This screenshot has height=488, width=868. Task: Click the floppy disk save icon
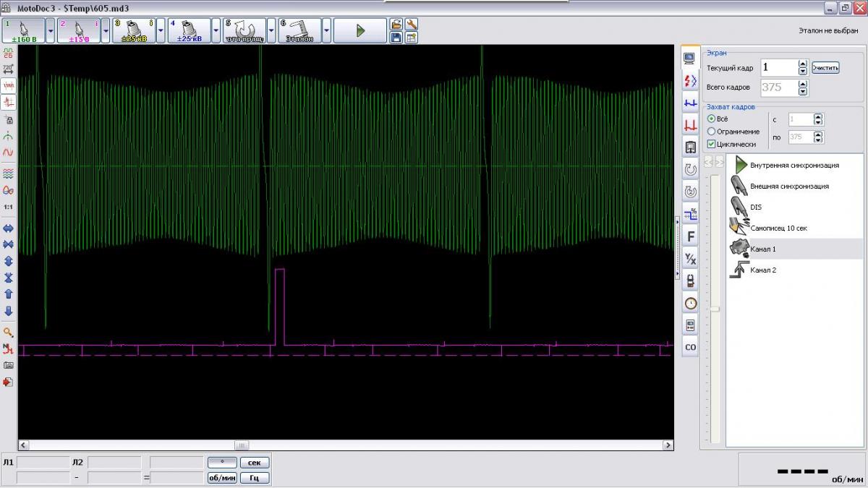tap(396, 38)
